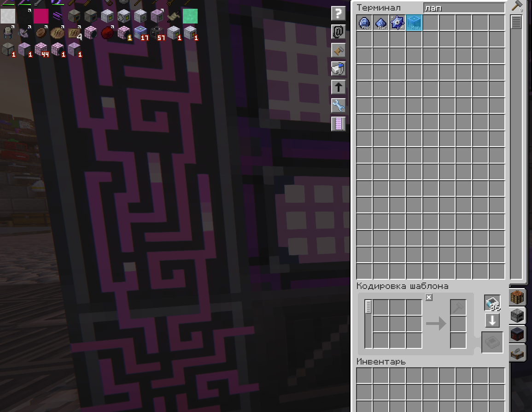532x412 pixels.
Task: Click the brown round disc bookmark
Action: pyautogui.click(x=41, y=33)
